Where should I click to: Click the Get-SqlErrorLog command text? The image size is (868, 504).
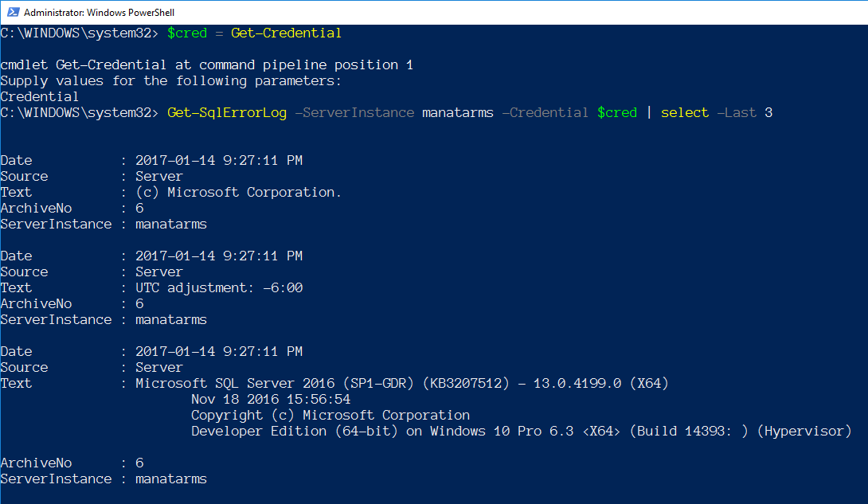227,113
